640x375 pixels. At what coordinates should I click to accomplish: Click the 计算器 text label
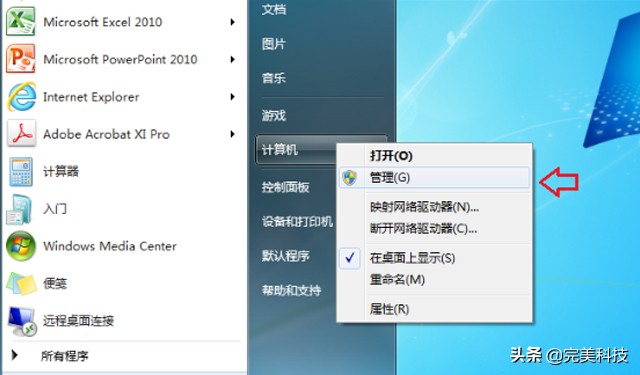tap(61, 171)
